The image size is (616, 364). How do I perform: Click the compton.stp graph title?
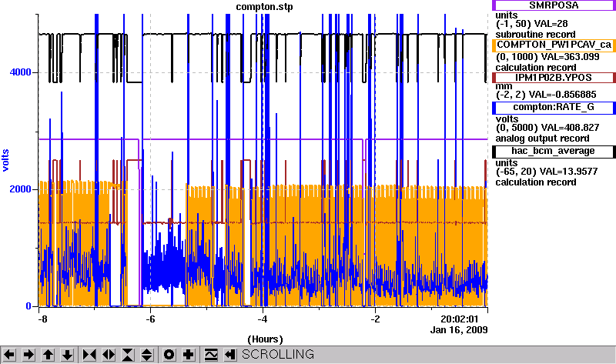264,7
